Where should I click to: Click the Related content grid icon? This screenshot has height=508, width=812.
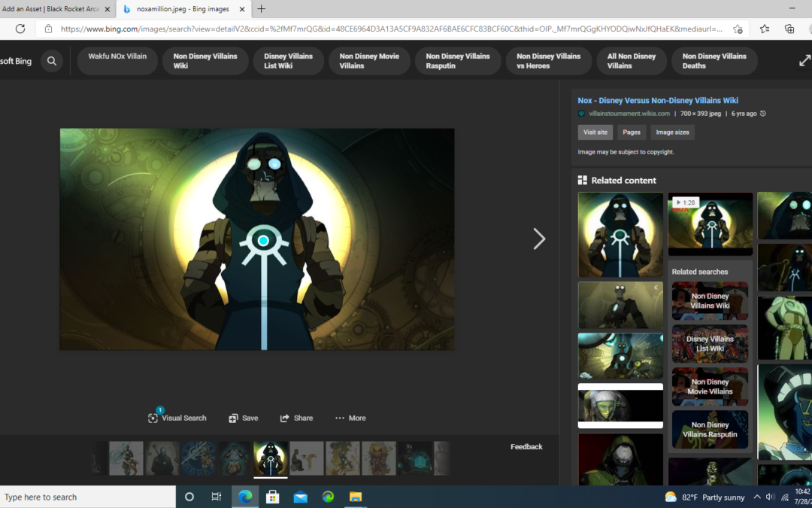click(583, 181)
